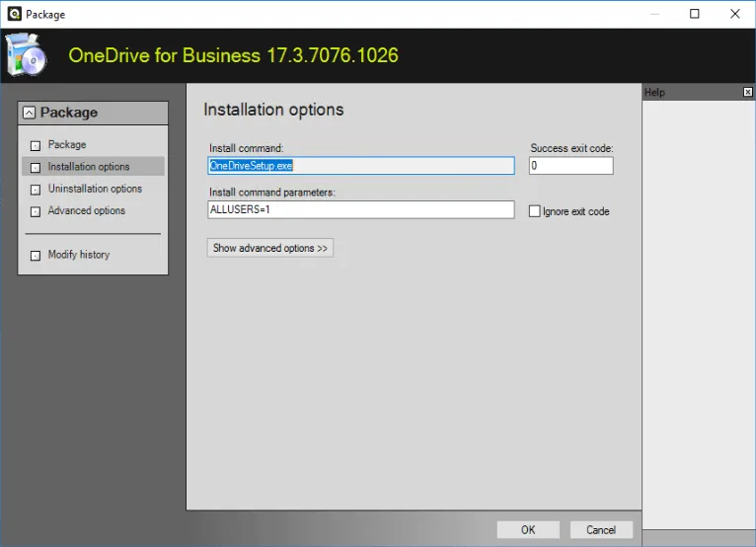Expand Show advanced options
This screenshot has height=547, width=756.
click(270, 248)
